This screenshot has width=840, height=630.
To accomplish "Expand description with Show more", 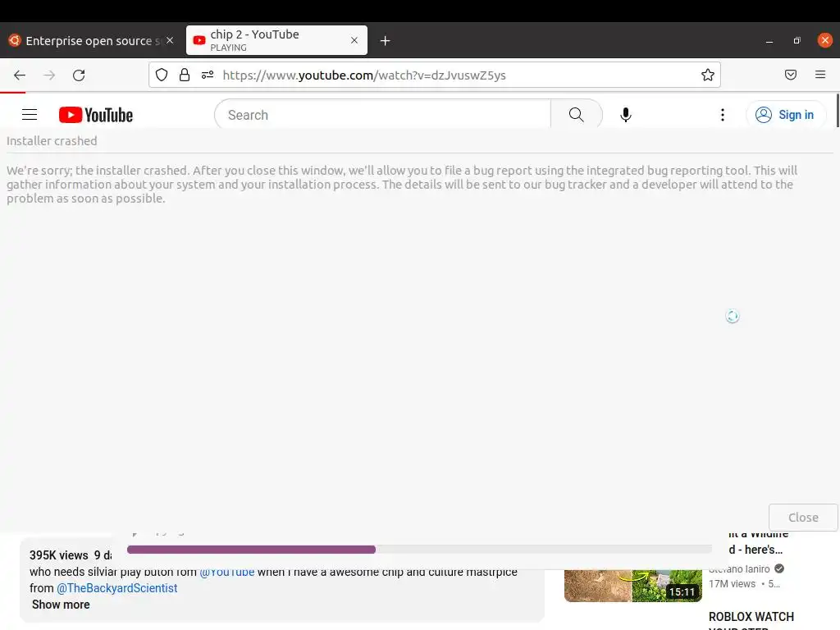I will 61,605.
